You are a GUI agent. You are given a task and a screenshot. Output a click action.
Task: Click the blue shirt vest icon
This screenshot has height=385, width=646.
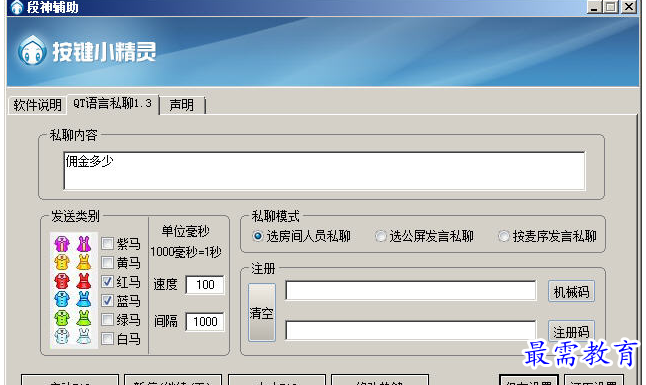[x=62, y=300]
